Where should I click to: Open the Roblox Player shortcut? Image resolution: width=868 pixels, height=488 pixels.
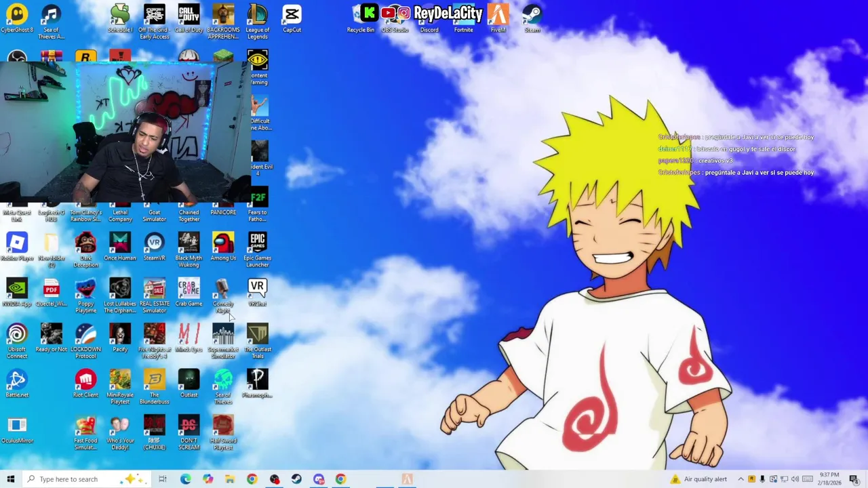[x=17, y=247]
